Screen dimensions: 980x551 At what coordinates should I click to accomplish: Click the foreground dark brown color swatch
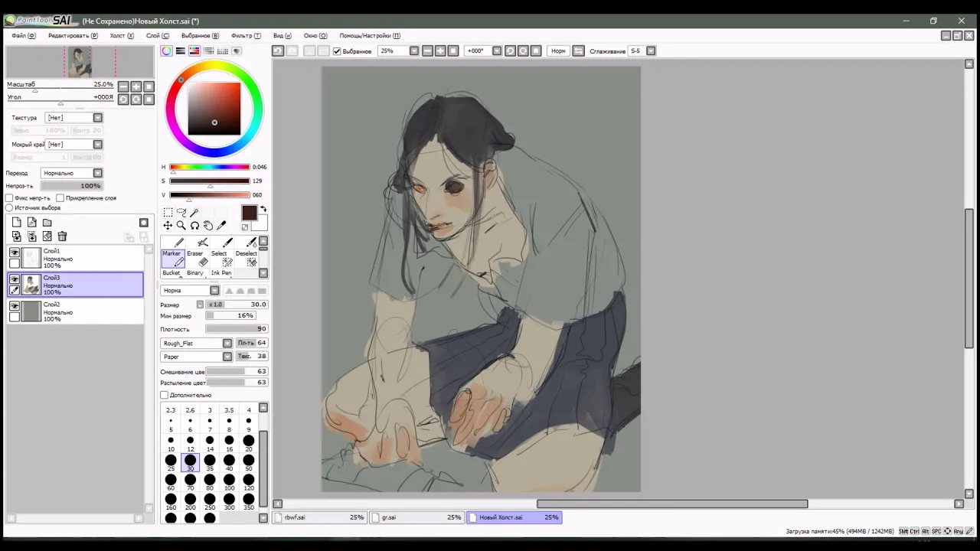250,214
